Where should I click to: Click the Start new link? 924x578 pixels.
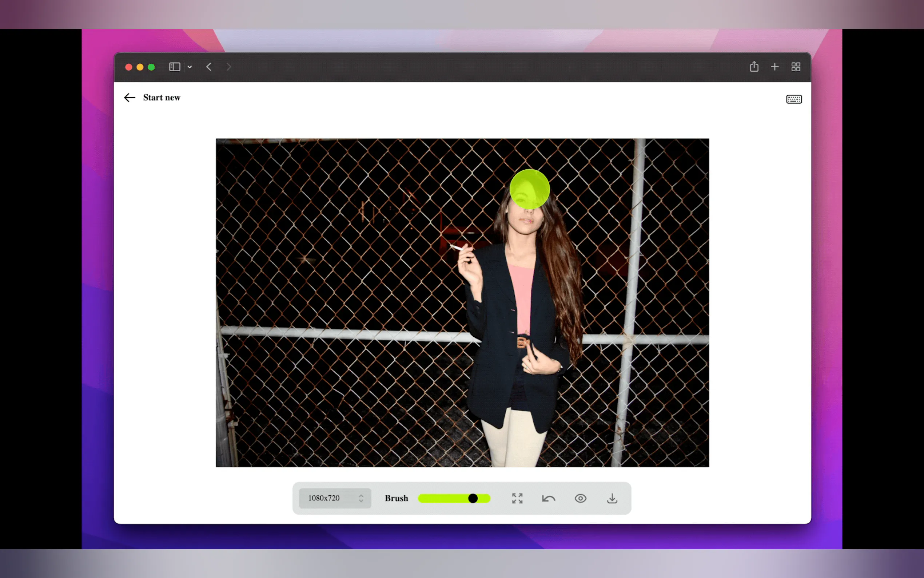coord(162,98)
